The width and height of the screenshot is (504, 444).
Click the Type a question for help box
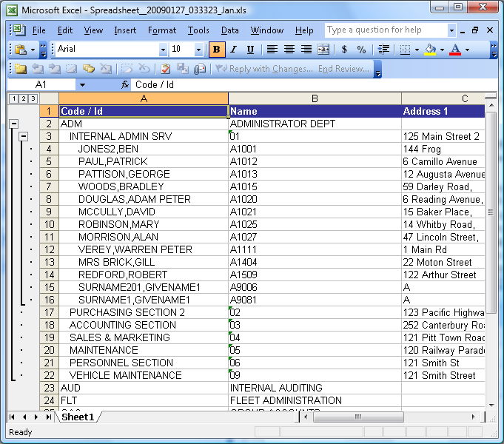coord(386,30)
